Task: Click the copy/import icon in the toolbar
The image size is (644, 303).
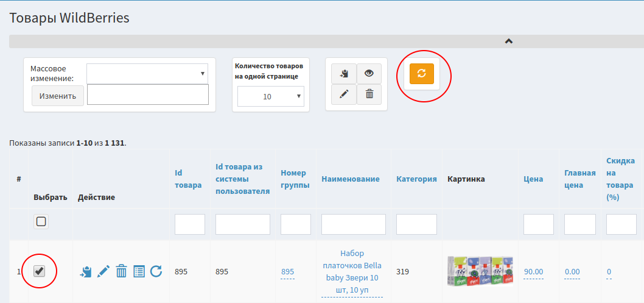Action: (x=344, y=74)
